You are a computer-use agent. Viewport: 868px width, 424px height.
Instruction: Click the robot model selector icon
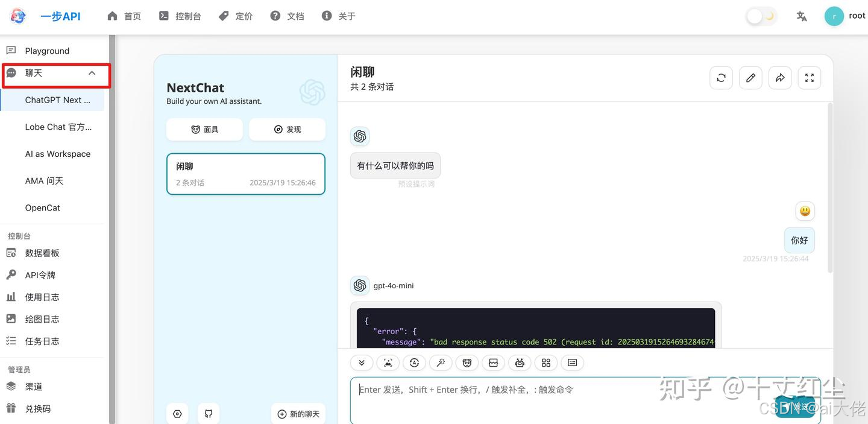pyautogui.click(x=520, y=362)
